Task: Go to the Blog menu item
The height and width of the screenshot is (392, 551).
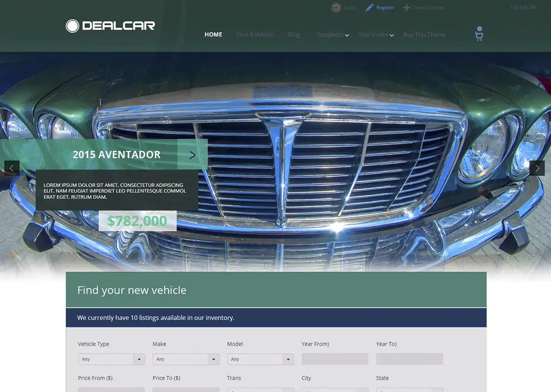Action: [294, 35]
